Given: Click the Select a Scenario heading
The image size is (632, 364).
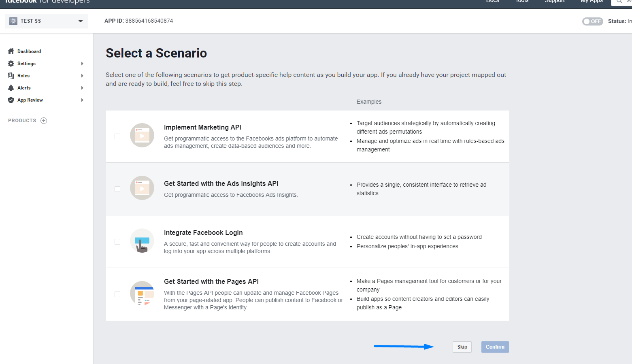Looking at the screenshot, I should [x=156, y=53].
